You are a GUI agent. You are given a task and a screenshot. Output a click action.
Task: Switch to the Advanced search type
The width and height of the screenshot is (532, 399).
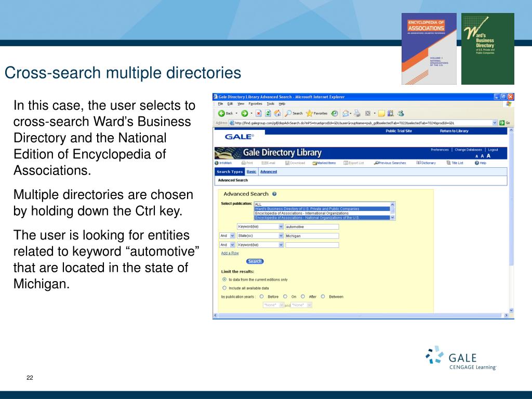click(269, 171)
